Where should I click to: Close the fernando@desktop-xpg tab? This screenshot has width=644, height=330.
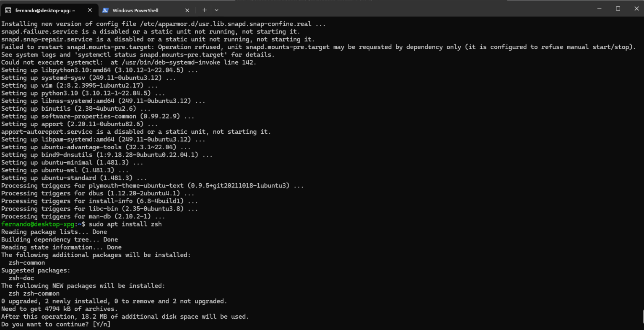point(89,9)
